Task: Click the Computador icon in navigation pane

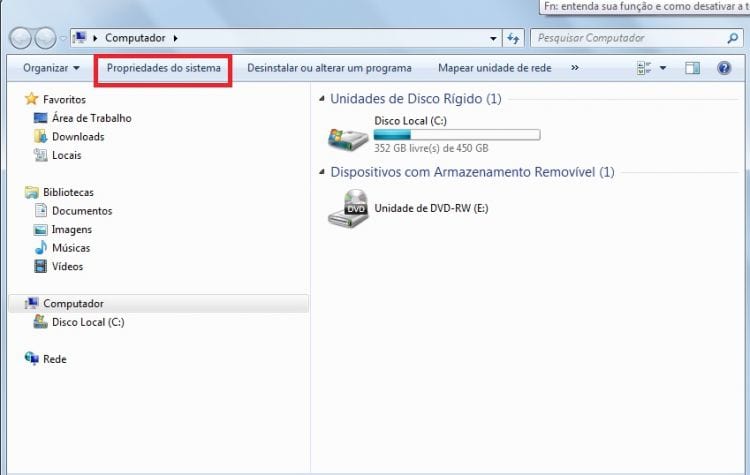Action: point(32,303)
